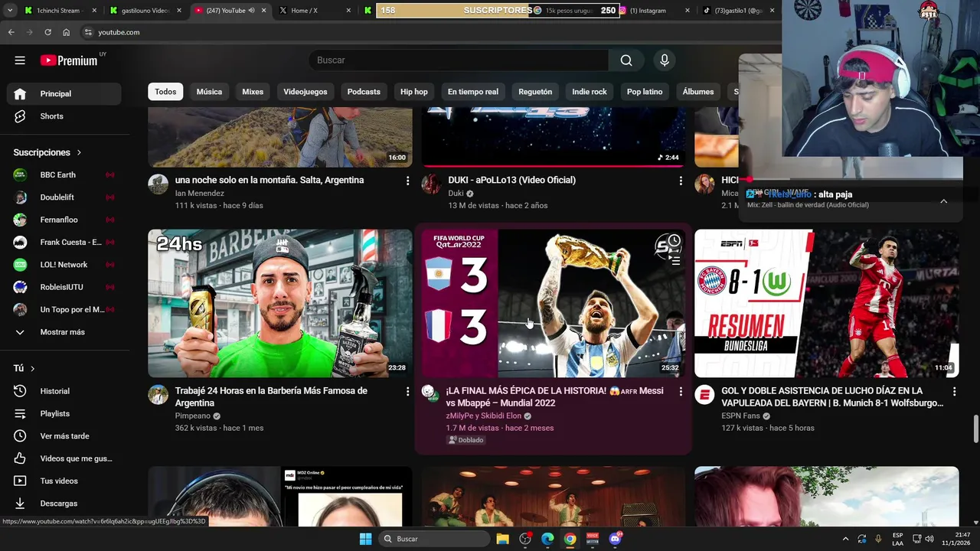Go to Principal home in sidebar
Viewport: 980px width, 551px height.
64,93
